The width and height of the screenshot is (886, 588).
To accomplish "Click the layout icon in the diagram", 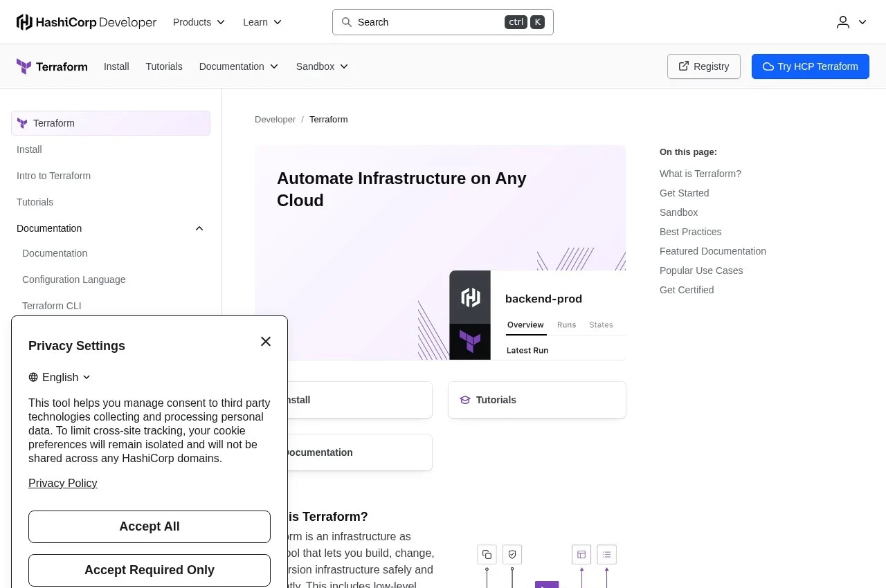I will tap(581, 554).
